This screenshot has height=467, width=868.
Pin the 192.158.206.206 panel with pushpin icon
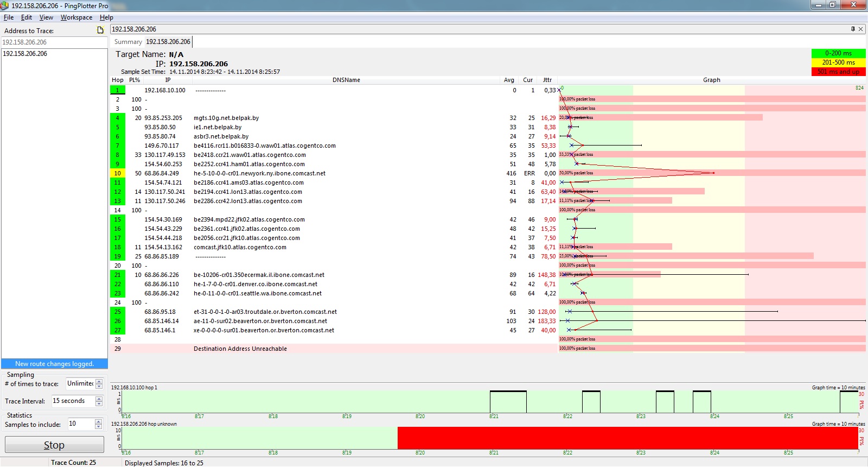(x=853, y=29)
